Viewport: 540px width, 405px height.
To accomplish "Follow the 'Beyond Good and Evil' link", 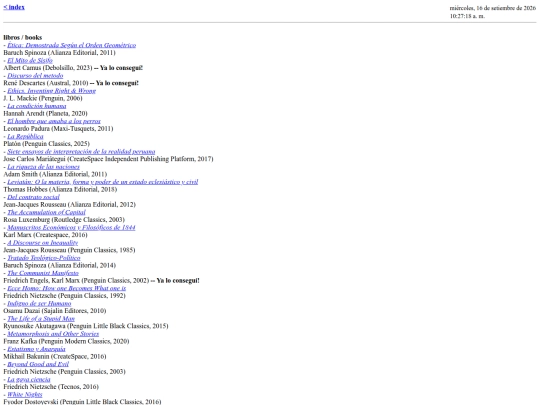I will click(38, 364).
